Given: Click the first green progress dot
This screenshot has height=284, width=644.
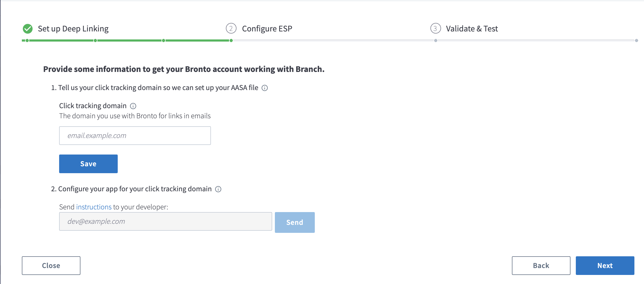Looking at the screenshot, I should pyautogui.click(x=27, y=40).
